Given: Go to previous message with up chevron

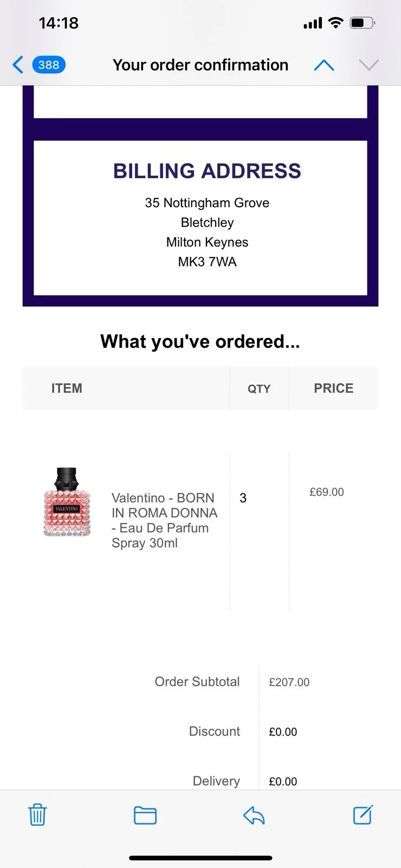Looking at the screenshot, I should (324, 66).
